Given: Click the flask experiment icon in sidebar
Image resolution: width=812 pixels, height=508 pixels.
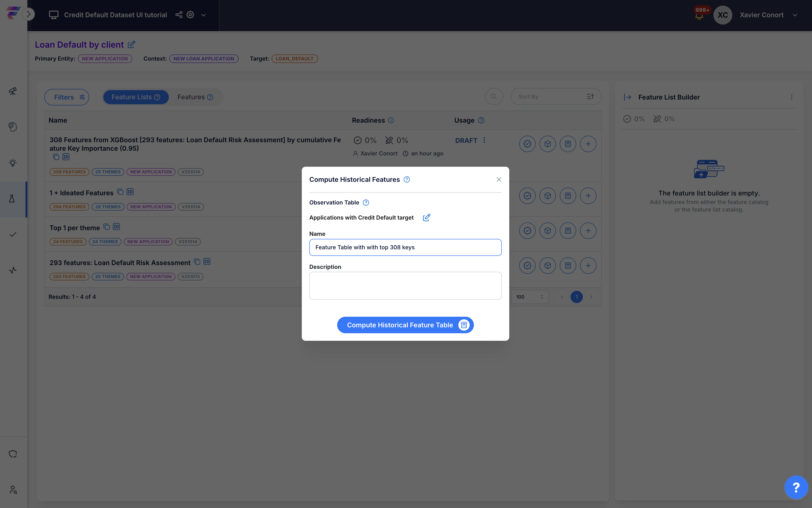Looking at the screenshot, I should click(x=12, y=199).
